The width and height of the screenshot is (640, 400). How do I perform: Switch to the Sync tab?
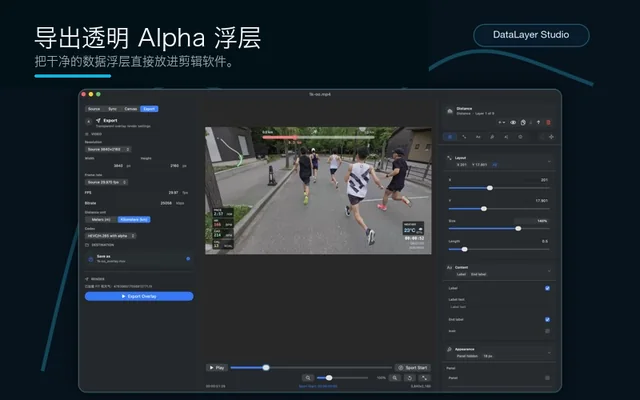pos(113,109)
